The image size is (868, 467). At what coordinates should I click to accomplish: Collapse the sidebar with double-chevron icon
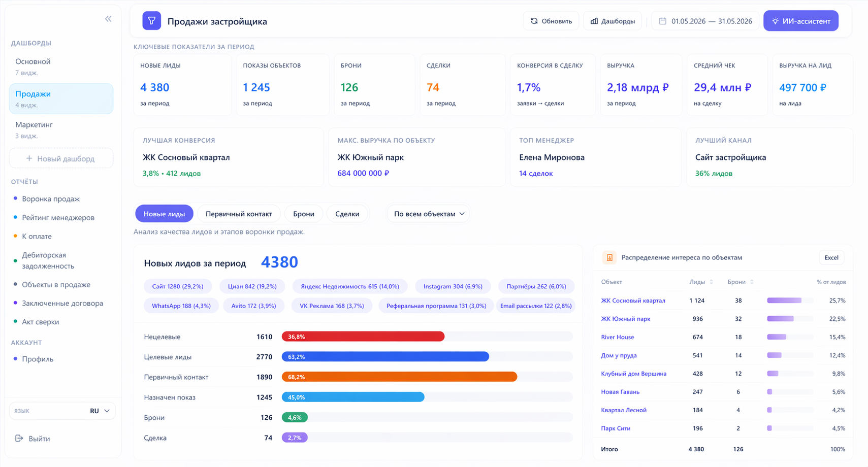[108, 19]
